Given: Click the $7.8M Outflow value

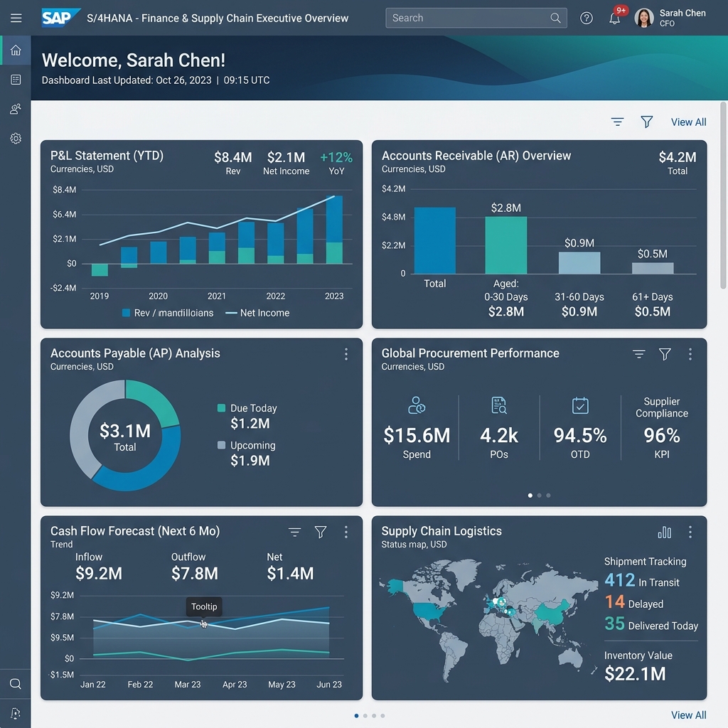Looking at the screenshot, I should [195, 574].
